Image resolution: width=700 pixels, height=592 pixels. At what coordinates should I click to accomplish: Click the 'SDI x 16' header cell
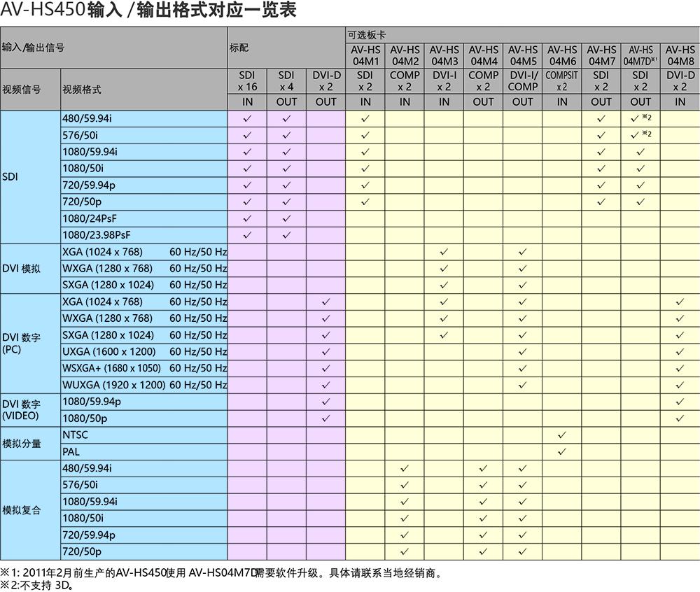247,81
